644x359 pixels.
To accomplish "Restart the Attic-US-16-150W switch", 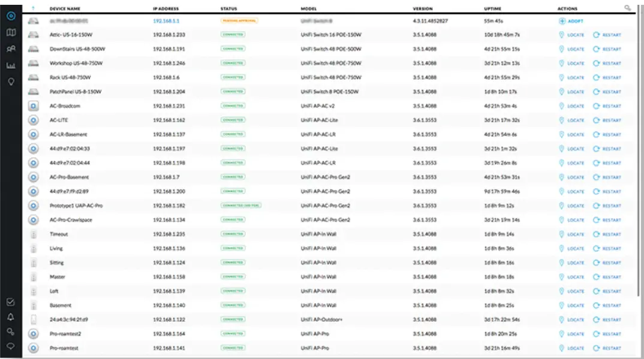I will pos(607,35).
